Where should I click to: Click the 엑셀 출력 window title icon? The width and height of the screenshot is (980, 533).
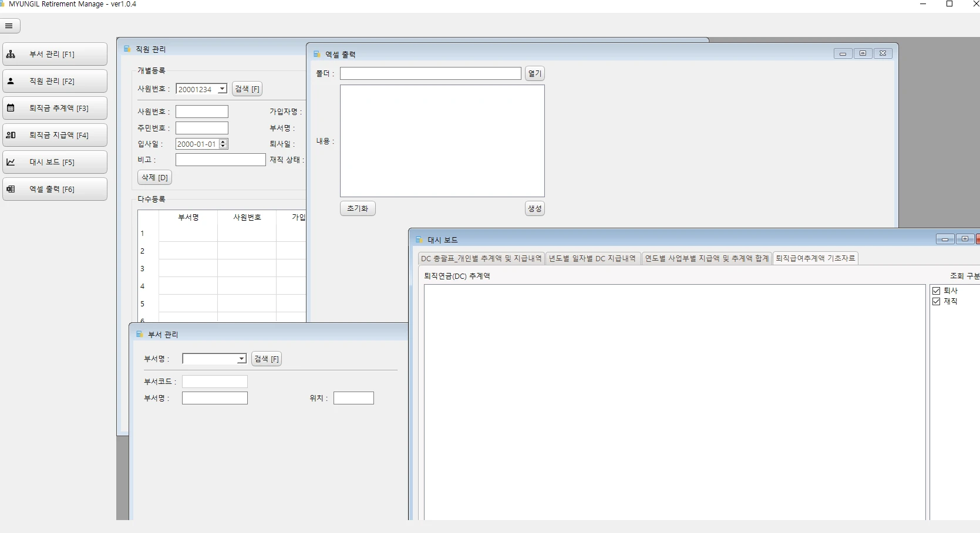316,54
